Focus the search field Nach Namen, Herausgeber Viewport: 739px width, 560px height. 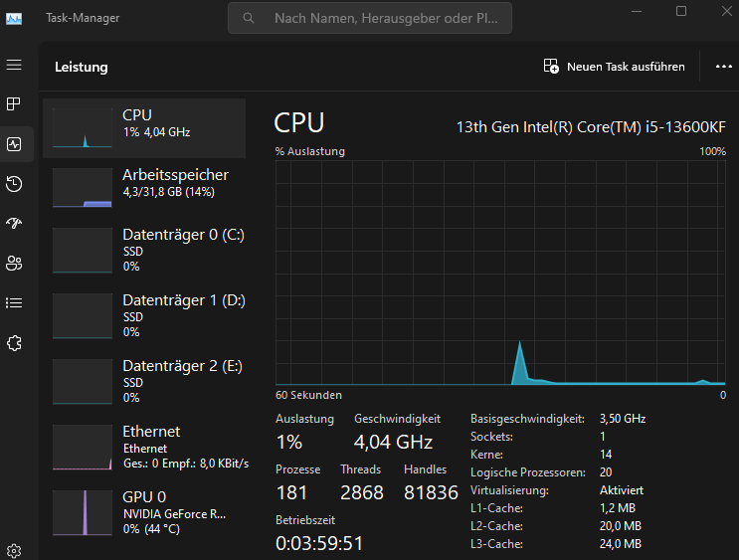point(370,18)
